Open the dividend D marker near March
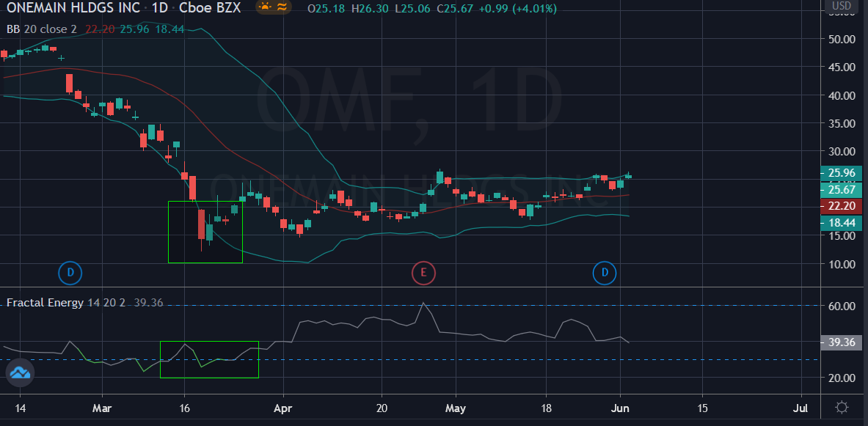 click(x=70, y=272)
